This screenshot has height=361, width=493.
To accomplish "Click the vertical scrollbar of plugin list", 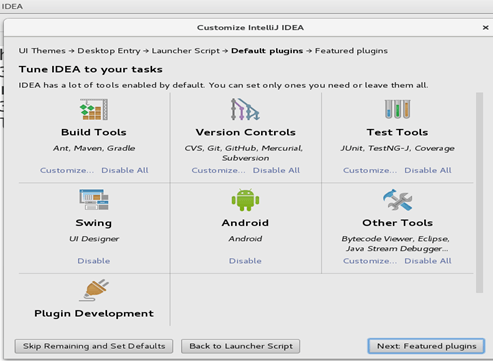I will (479, 193).
